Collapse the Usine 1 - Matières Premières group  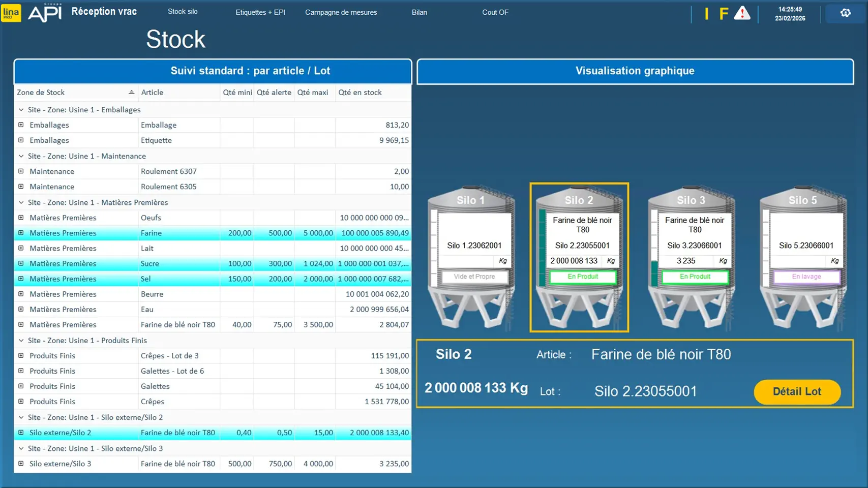tap(21, 202)
